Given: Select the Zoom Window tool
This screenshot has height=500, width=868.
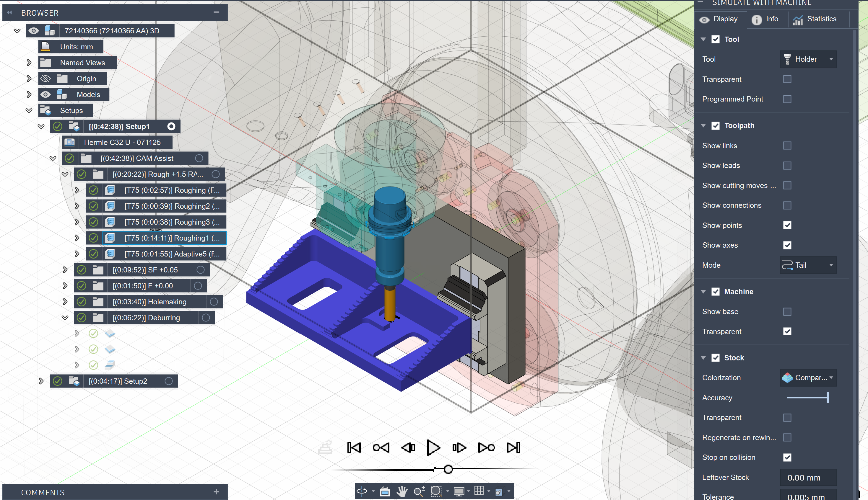Looking at the screenshot, I should (x=437, y=492).
